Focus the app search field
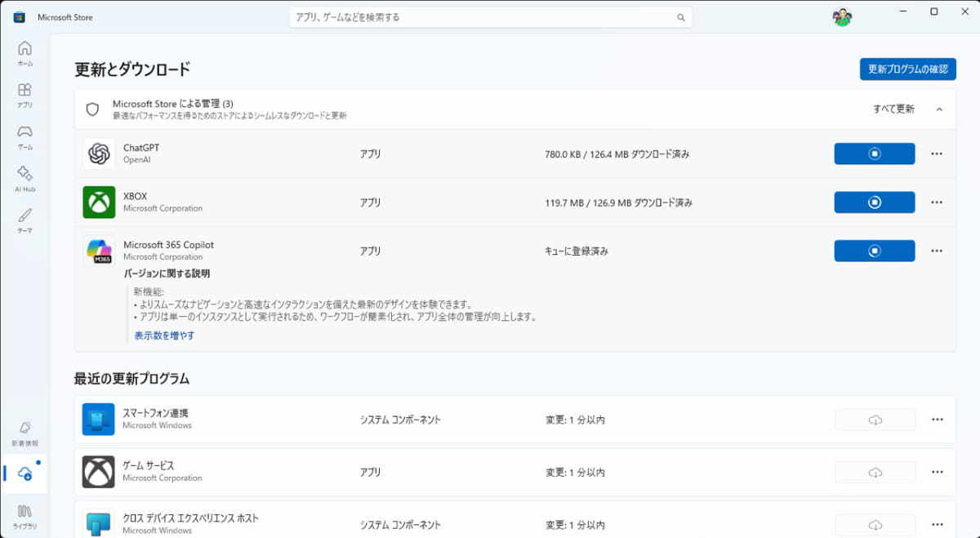This screenshot has height=538, width=980. click(490, 17)
